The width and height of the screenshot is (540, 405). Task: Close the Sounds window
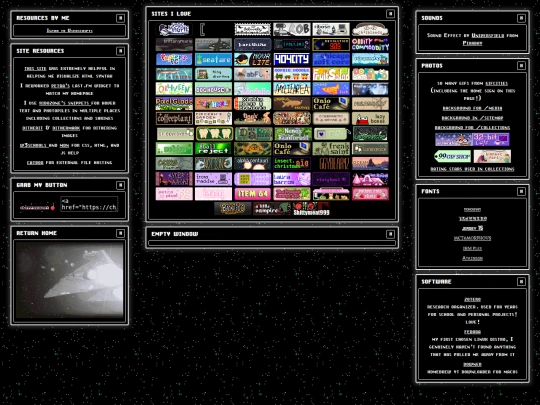coord(521,18)
